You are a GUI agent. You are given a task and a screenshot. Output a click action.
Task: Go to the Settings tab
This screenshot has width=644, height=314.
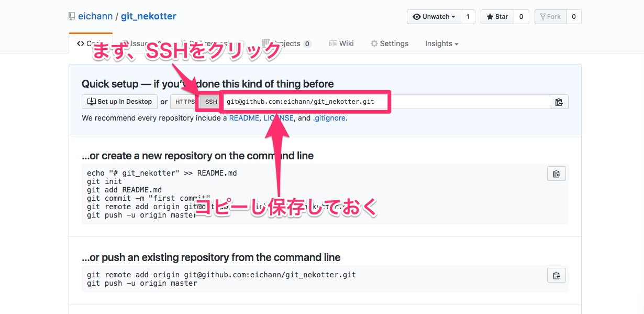390,44
